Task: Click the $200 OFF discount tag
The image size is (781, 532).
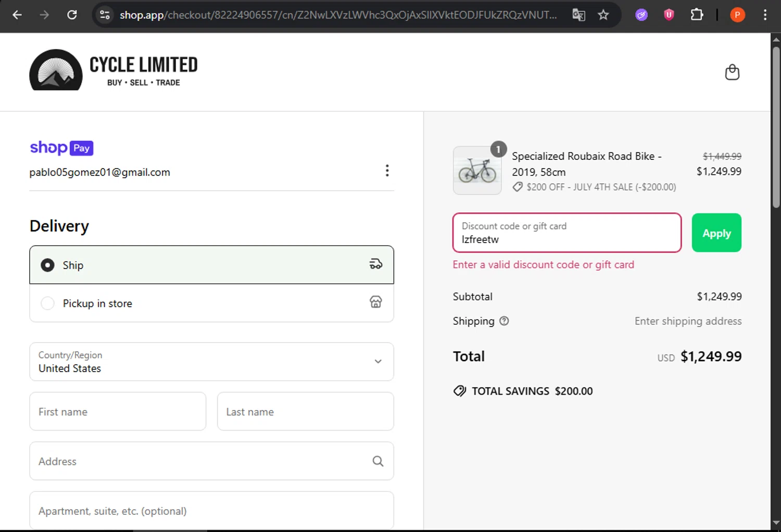Action: pyautogui.click(x=594, y=187)
